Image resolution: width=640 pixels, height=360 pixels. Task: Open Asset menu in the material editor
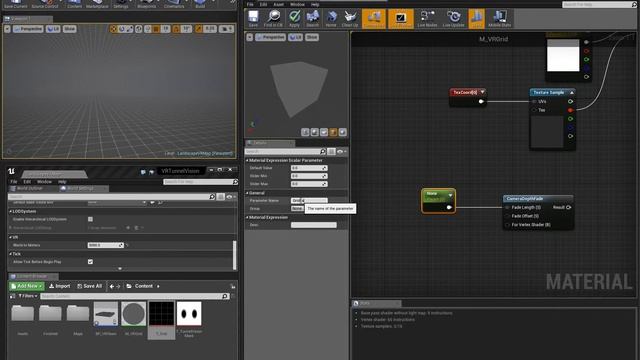point(278,4)
